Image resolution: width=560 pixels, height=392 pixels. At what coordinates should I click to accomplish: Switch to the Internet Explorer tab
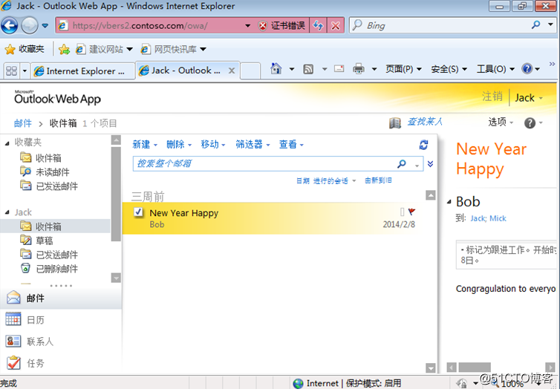click(x=83, y=71)
